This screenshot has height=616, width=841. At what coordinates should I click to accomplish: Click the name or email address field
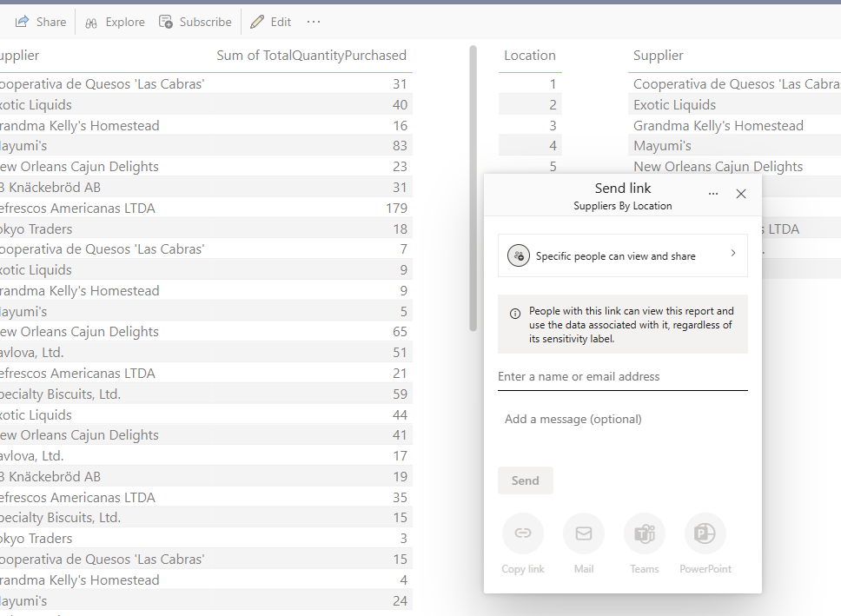click(622, 376)
